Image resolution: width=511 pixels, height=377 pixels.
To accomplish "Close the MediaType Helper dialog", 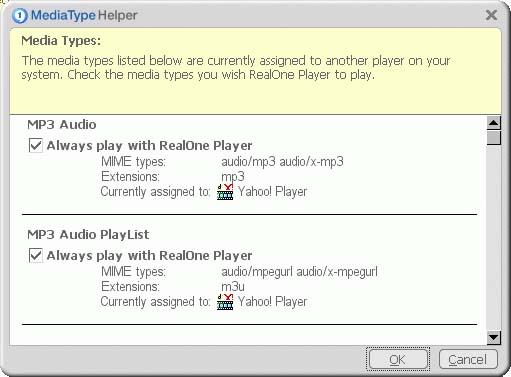I will [x=492, y=15].
